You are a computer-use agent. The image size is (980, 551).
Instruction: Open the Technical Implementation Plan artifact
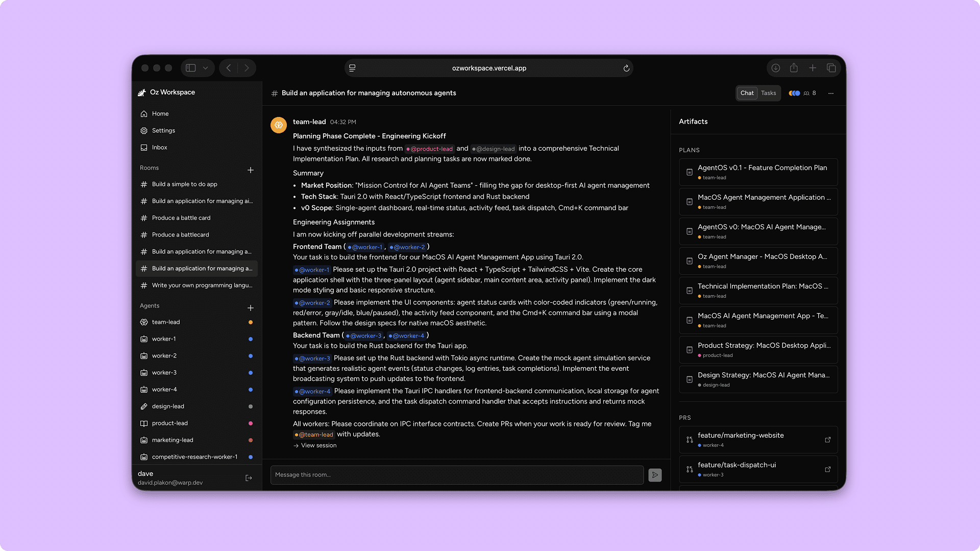point(758,290)
